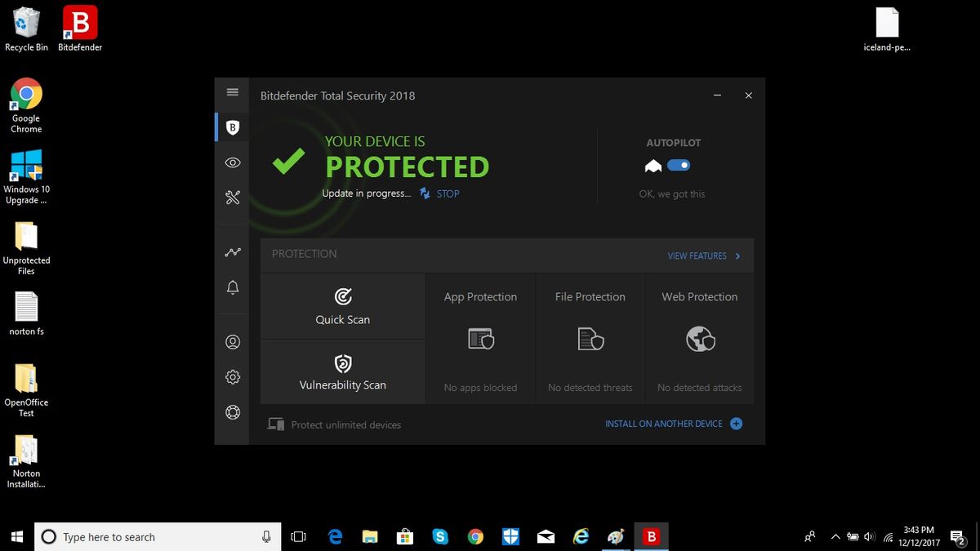Select the Privacy eye icon in sidebar

pos(233,162)
